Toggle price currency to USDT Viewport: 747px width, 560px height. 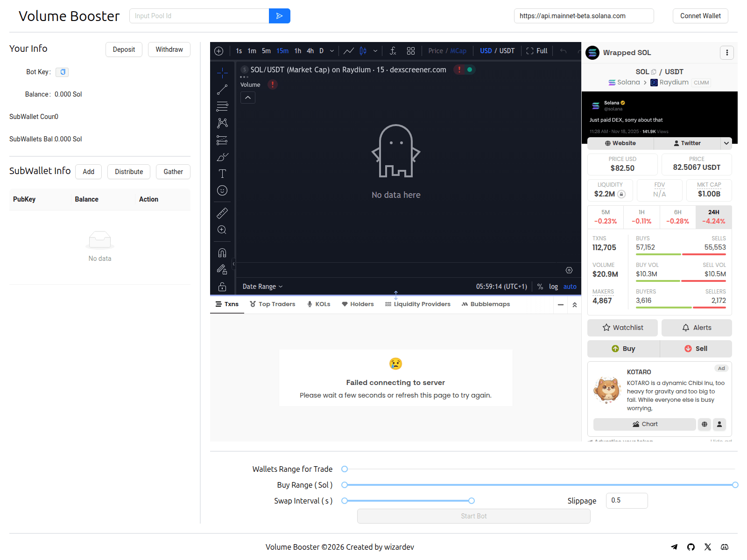click(507, 51)
